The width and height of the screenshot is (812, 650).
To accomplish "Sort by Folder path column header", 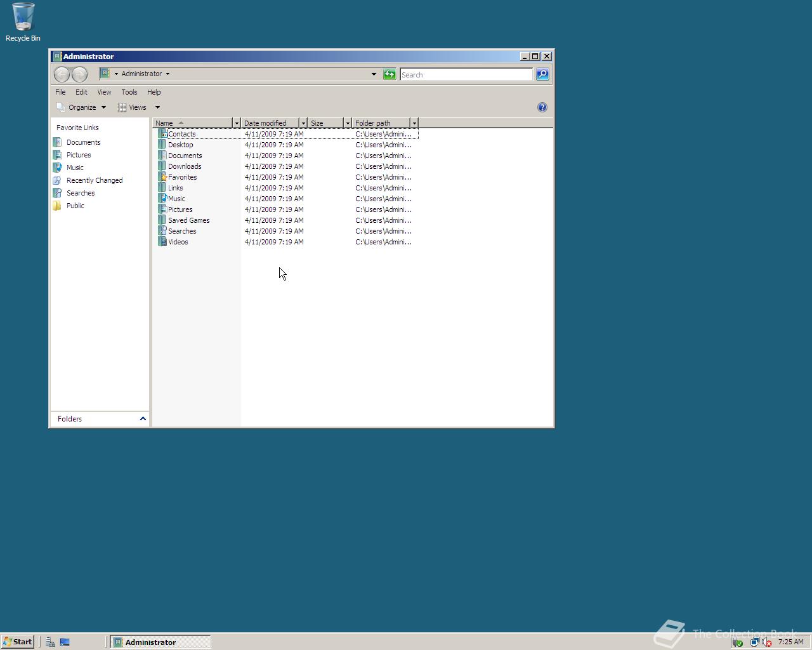I will 381,123.
